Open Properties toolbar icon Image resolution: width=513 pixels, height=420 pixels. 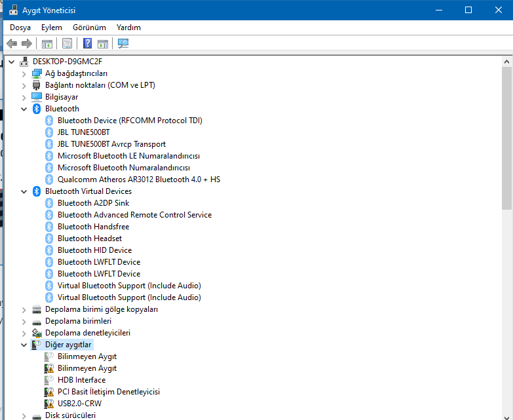coord(67,43)
